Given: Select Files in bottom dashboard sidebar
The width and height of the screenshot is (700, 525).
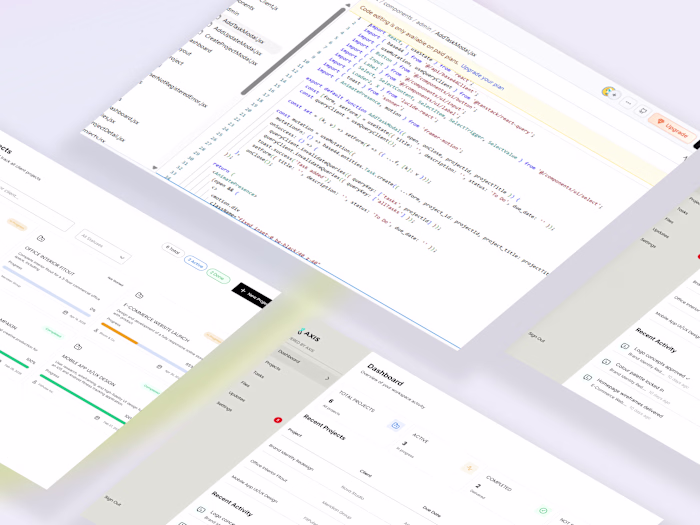Looking at the screenshot, I should click(x=245, y=383).
